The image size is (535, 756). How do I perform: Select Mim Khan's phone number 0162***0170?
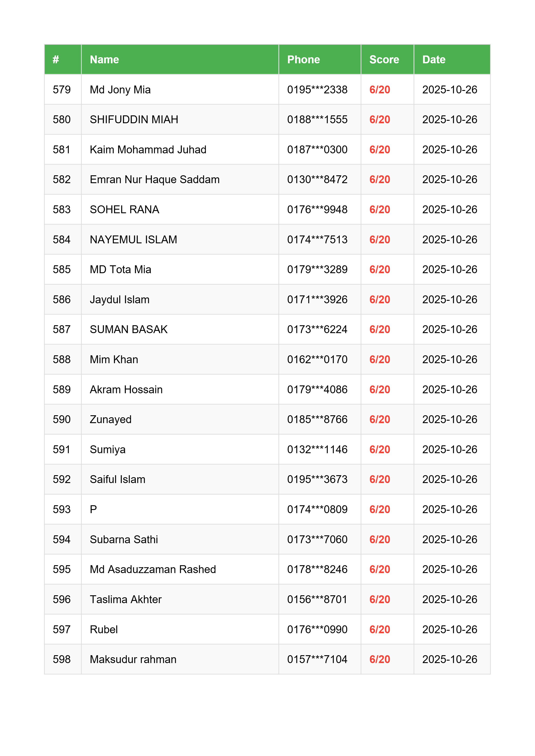point(317,359)
